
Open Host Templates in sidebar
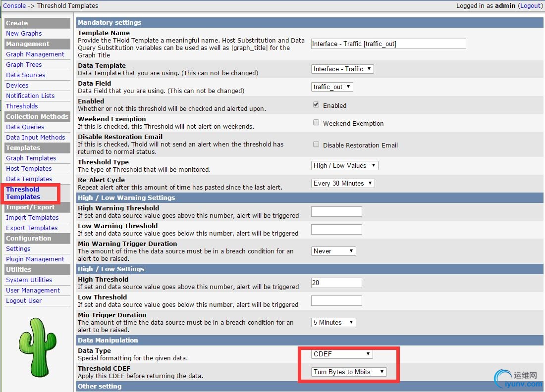(29, 169)
